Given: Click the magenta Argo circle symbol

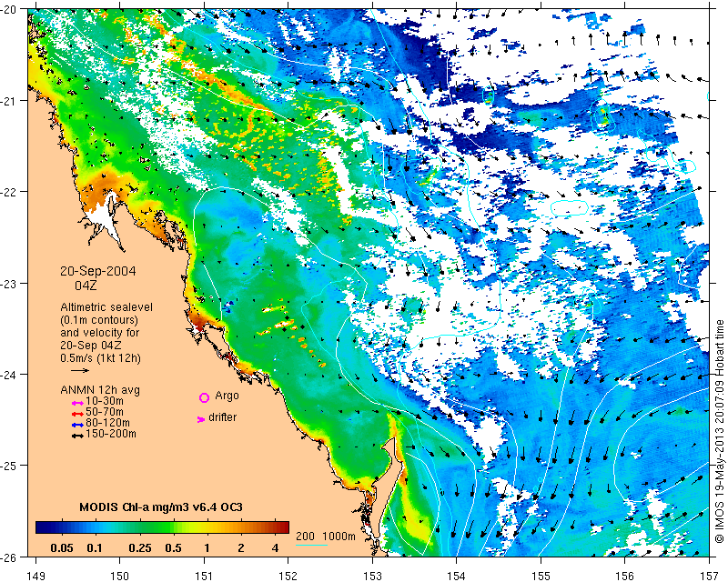Looking at the screenshot, I should tap(204, 397).
